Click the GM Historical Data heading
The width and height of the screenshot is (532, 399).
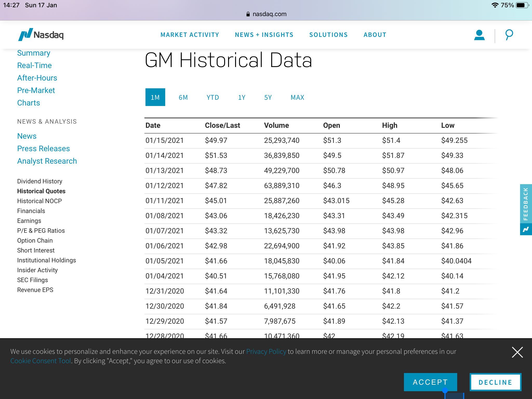tap(228, 60)
